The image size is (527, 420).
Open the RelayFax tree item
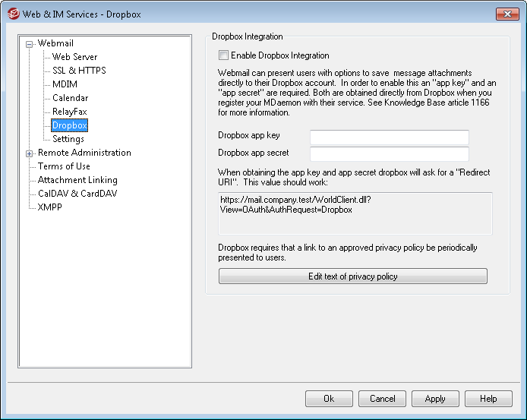pos(69,112)
